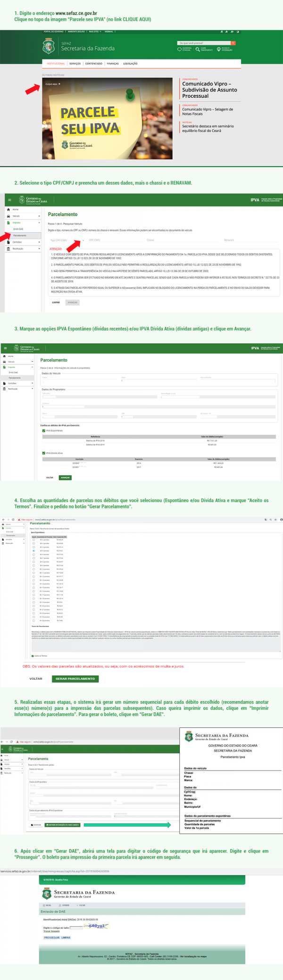283x980 pixels.
Task: Check the Aceito os Termos checkbox
Action: click(x=33, y=656)
